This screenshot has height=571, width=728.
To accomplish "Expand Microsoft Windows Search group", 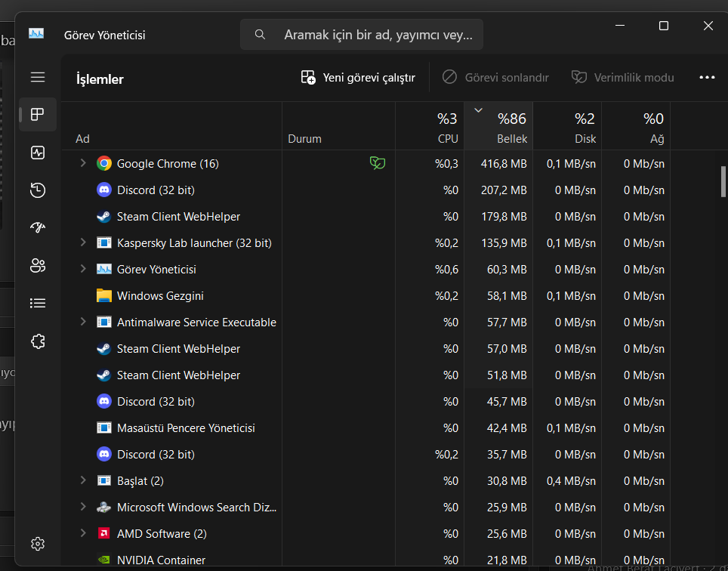I will (x=83, y=508).
